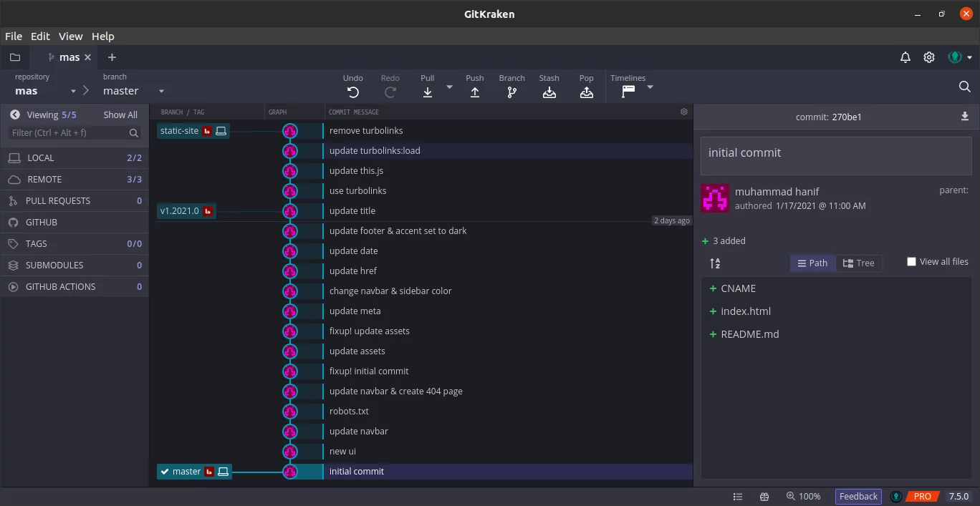980x506 pixels.
Task: Click the Undo toolbar icon
Action: click(352, 92)
